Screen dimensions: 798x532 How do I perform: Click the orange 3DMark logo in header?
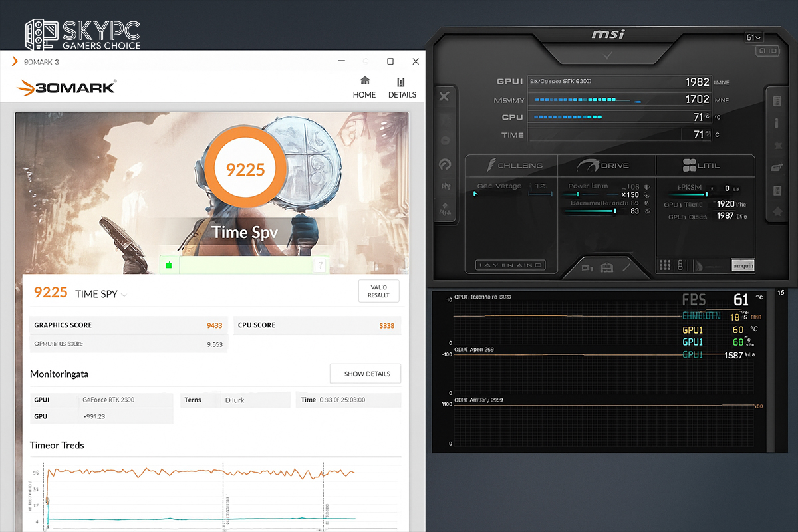(66, 87)
